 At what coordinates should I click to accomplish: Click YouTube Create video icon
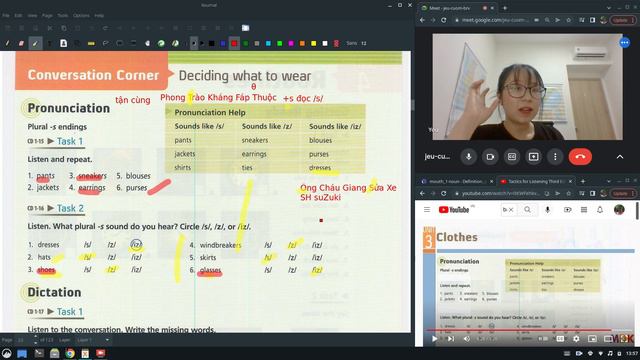[x=567, y=209]
